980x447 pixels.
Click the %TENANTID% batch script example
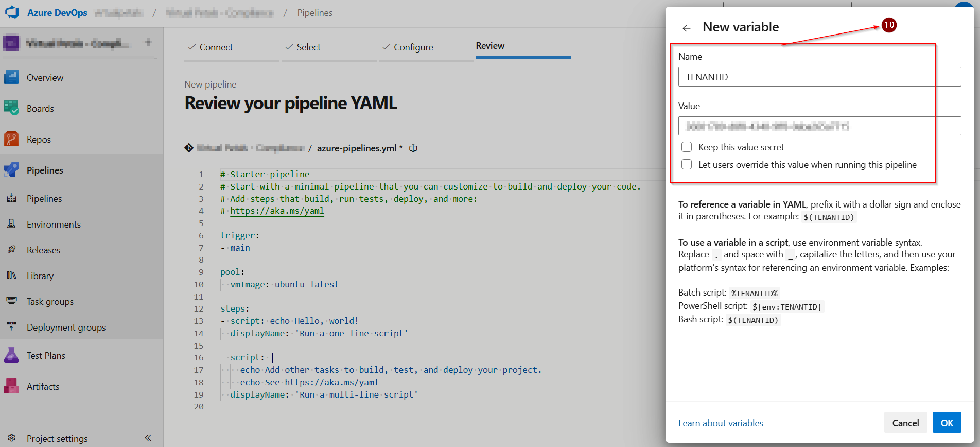click(x=755, y=294)
